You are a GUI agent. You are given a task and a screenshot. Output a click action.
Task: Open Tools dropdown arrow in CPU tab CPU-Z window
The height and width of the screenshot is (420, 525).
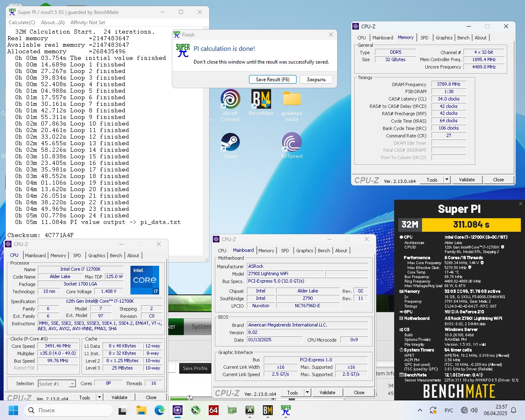click(x=99, y=397)
